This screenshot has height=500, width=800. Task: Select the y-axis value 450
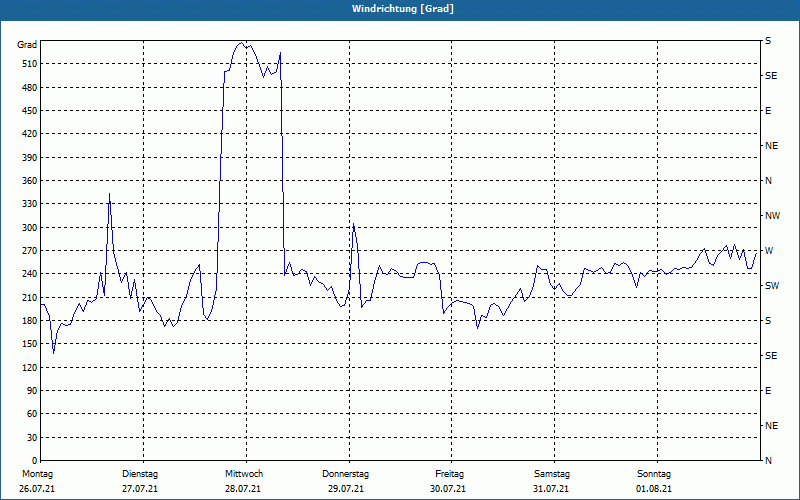pyautogui.click(x=30, y=111)
